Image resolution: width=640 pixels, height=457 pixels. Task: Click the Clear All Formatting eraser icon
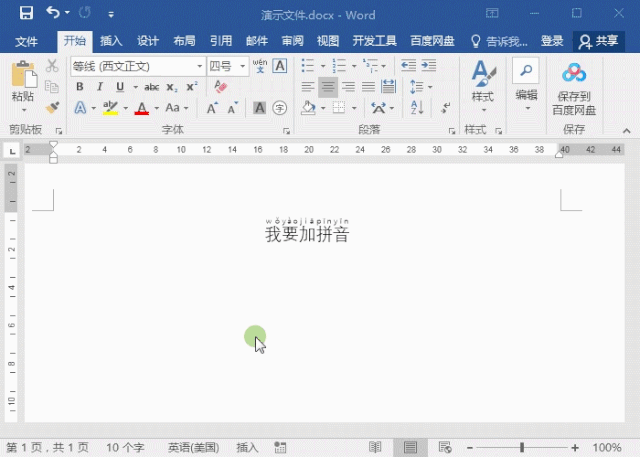coord(220,87)
